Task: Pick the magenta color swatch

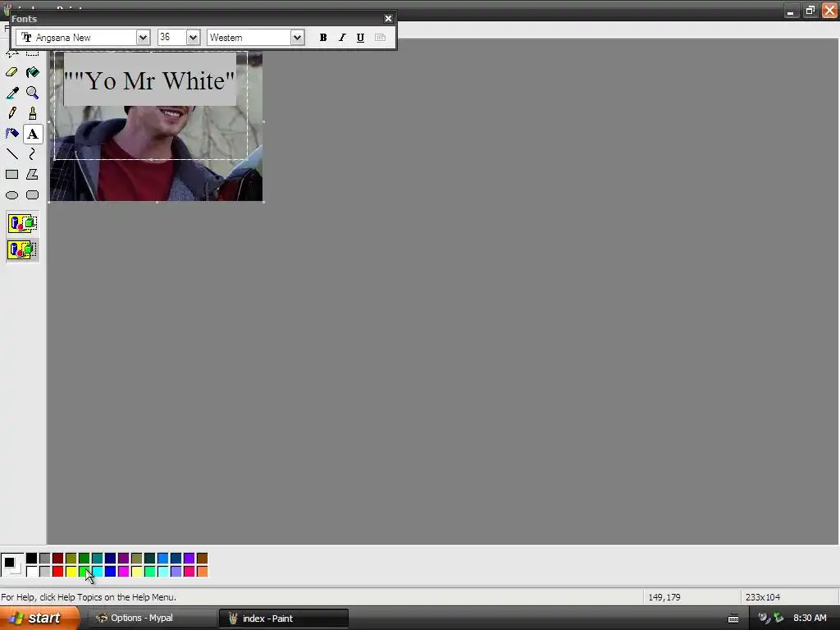Action: click(124, 572)
